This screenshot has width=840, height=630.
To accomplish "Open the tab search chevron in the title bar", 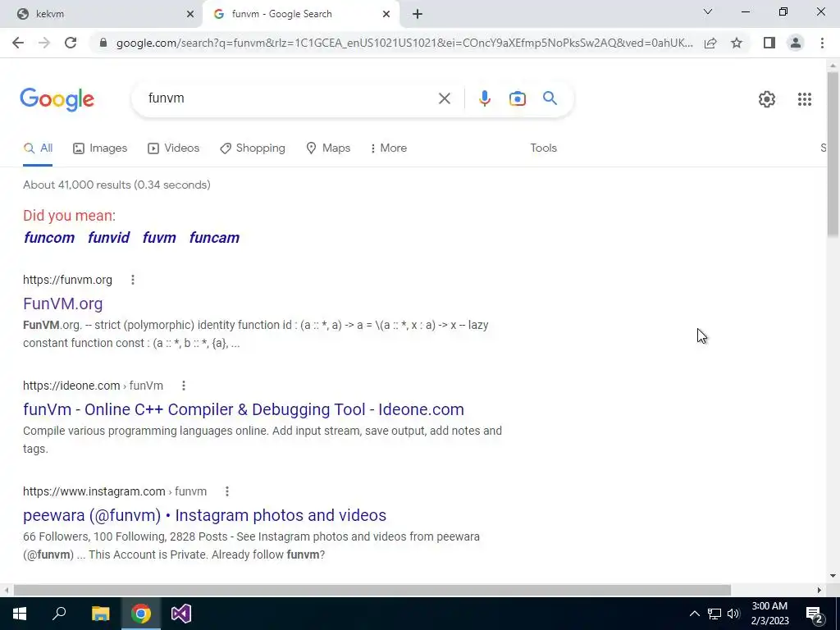I will [707, 11].
